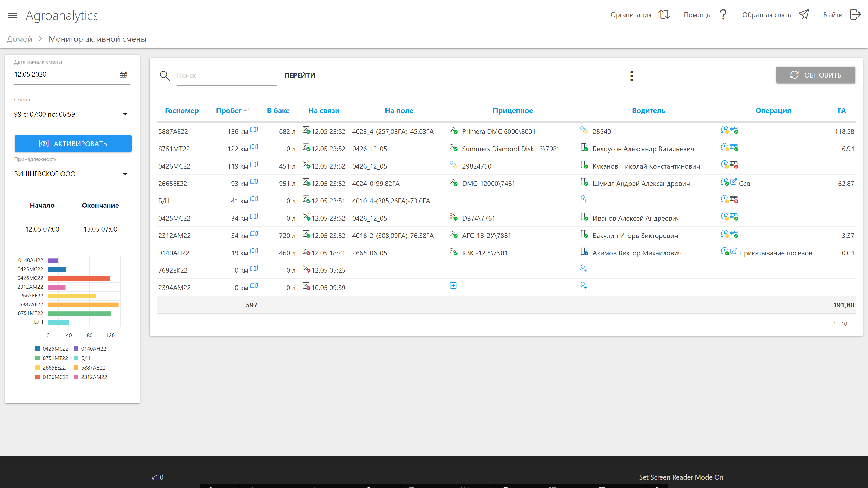The width and height of the screenshot is (868, 488).
Task: Click operation clock icon for 5887AE22
Action: (x=725, y=130)
